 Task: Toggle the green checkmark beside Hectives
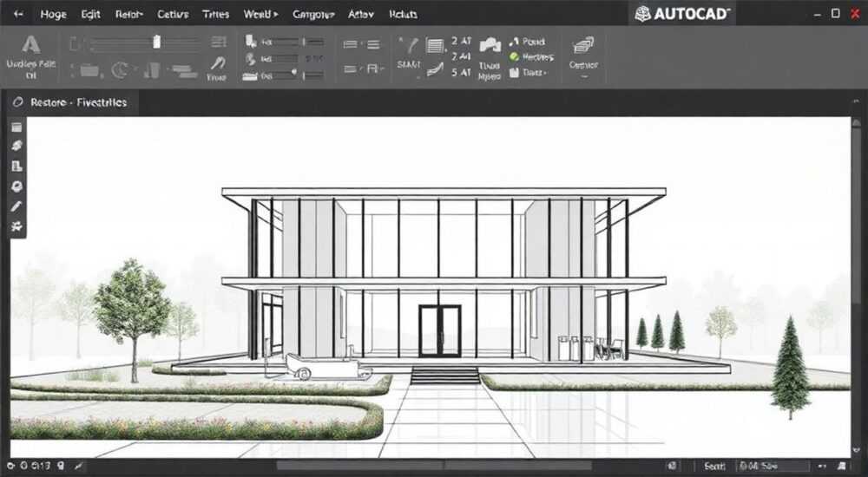tap(514, 57)
